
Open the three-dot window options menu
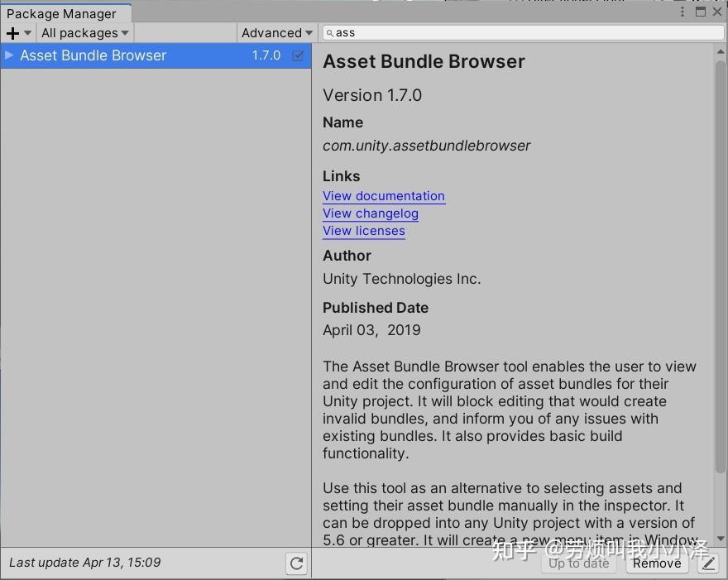[x=682, y=12]
